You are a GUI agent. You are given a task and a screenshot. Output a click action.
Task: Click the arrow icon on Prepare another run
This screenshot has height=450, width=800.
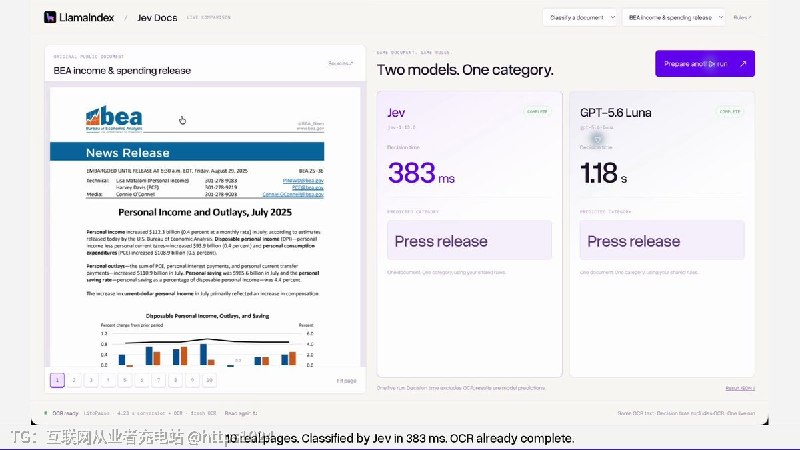click(x=743, y=64)
